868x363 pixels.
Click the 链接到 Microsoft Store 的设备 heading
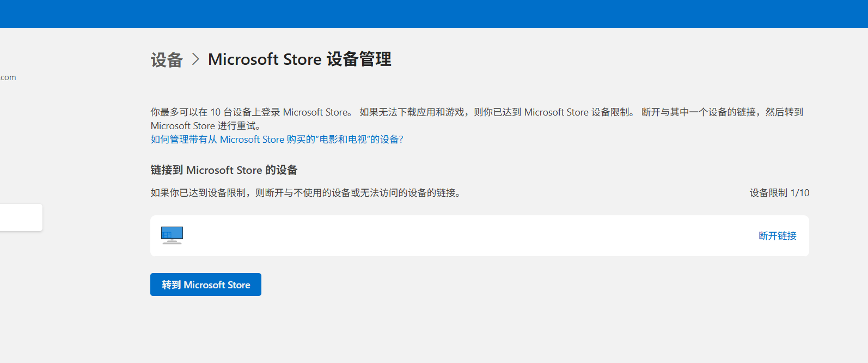[x=224, y=170]
